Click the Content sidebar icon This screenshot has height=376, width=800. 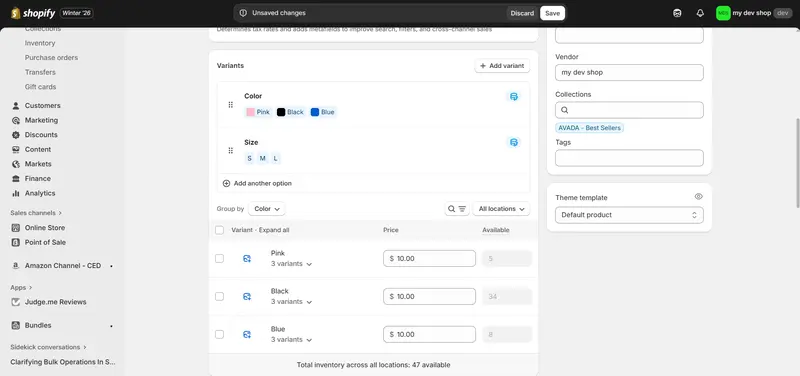[15, 149]
